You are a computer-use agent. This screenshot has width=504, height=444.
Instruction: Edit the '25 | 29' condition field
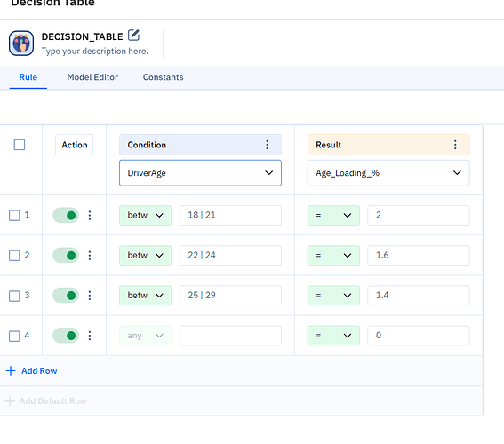[230, 296]
